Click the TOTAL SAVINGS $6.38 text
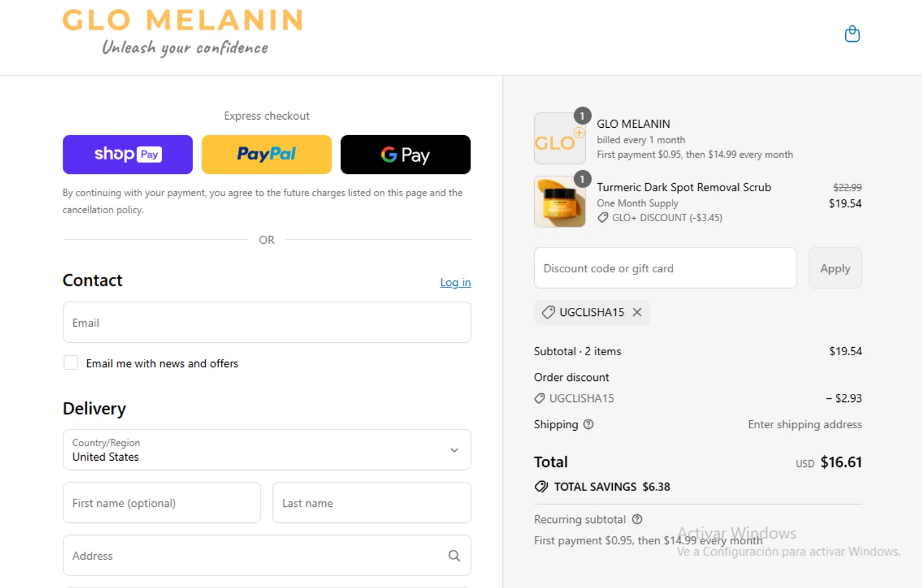This screenshot has width=922, height=588. 612,487
